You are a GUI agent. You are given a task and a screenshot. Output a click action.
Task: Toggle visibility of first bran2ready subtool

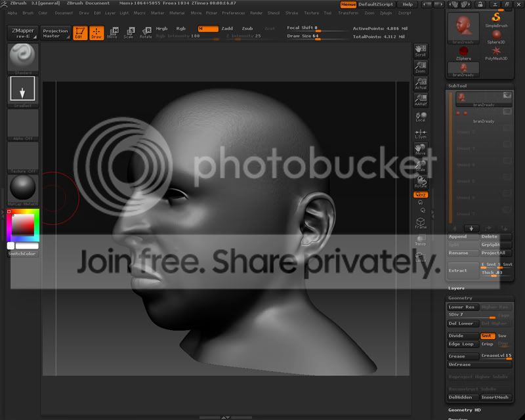(x=507, y=96)
